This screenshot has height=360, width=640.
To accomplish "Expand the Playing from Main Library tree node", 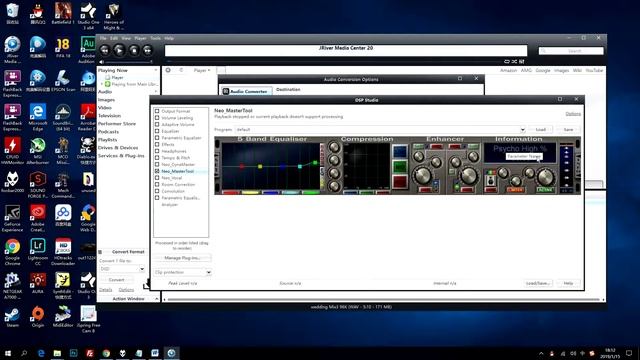I will [x=102, y=84].
